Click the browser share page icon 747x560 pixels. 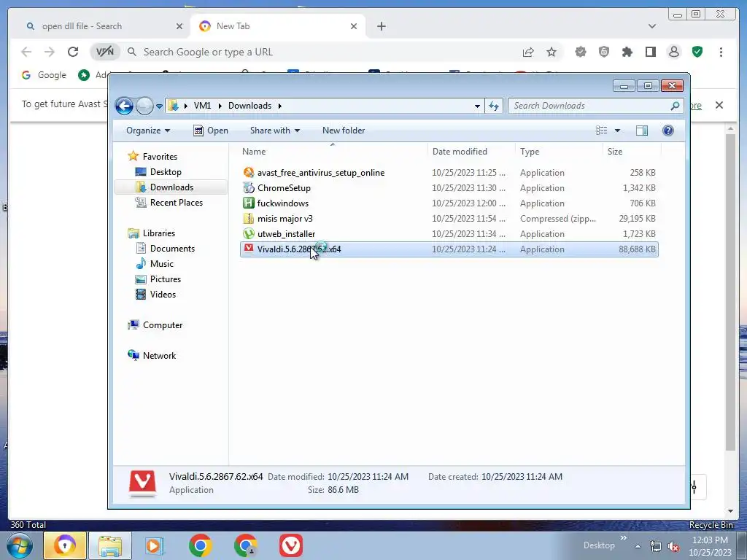point(528,52)
